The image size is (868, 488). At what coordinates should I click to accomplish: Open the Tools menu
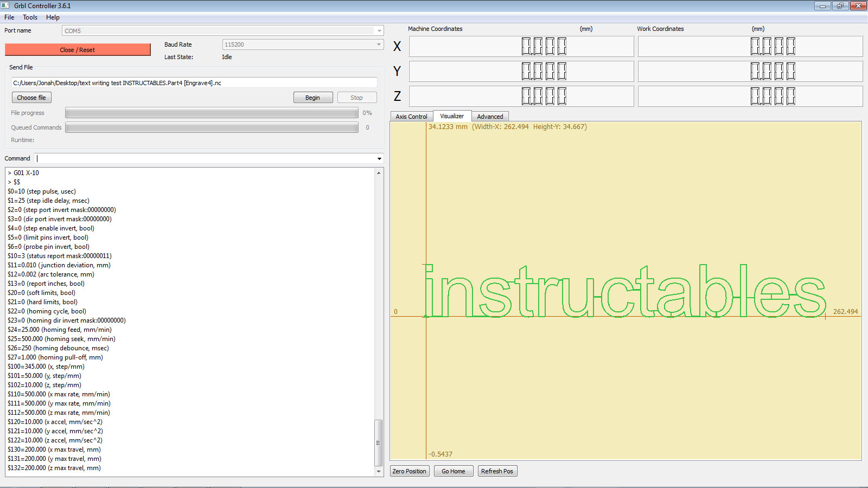[x=30, y=17]
